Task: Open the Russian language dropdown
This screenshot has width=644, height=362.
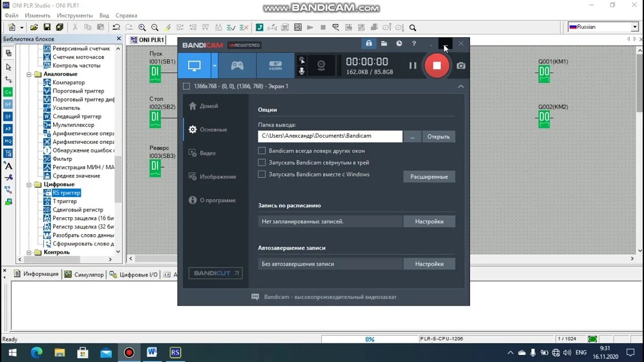Action: click(x=634, y=27)
